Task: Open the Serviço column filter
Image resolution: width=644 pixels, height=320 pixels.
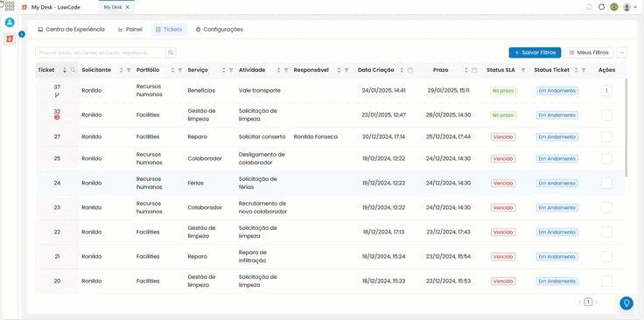Action: (231, 70)
